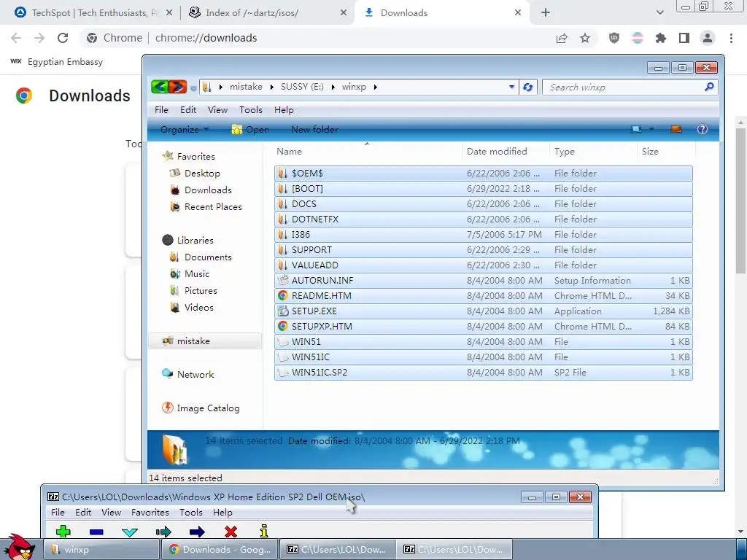This screenshot has height=560, width=747.
Task: Open Explorer Tools menu
Action: tap(251, 110)
